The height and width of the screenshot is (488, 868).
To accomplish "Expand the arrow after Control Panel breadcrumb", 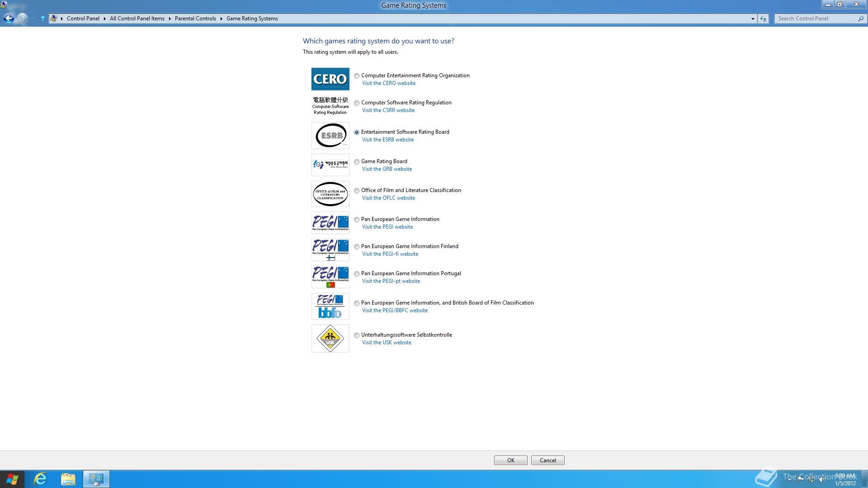I will tap(104, 19).
